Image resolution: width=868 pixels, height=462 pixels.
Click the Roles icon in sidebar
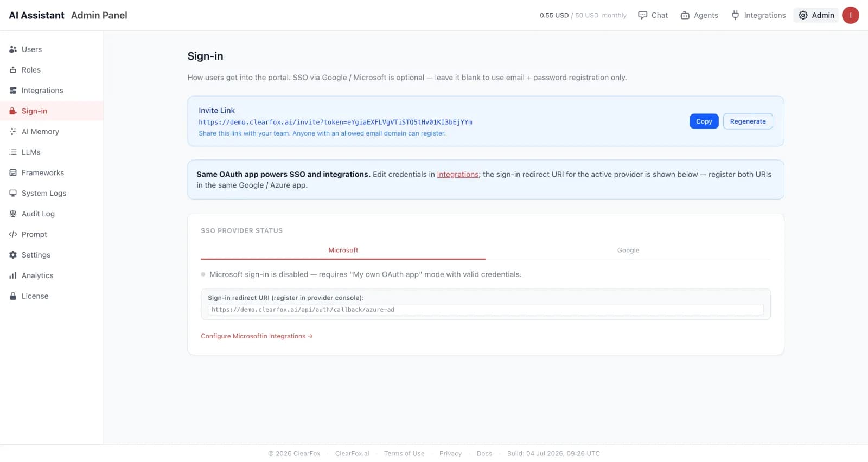click(13, 70)
